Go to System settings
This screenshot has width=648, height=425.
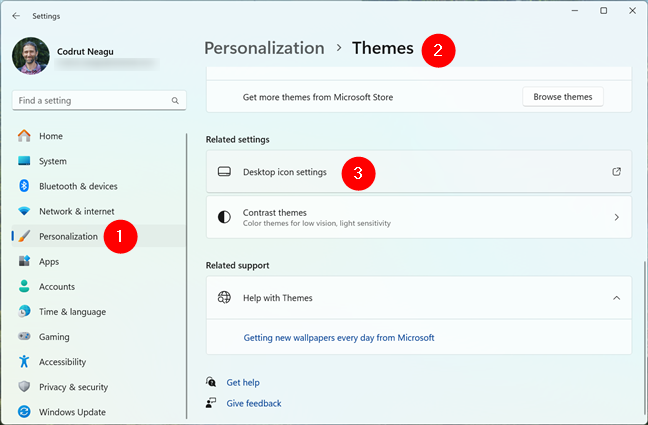(99, 161)
